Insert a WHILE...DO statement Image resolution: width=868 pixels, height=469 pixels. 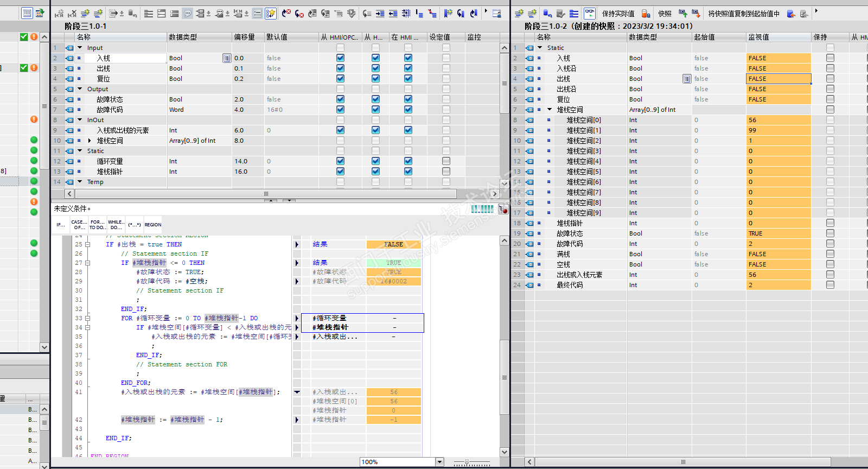[x=116, y=225]
